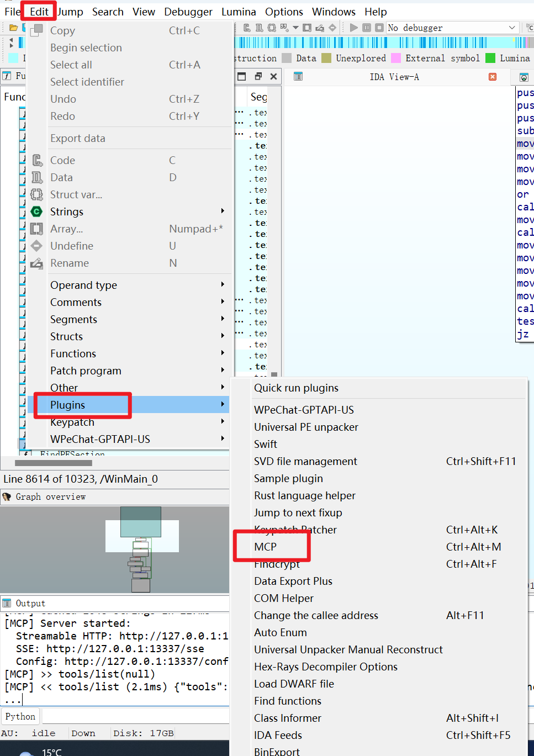This screenshot has width=534, height=756.
Task: Float the panel with the restore icon
Action: (x=258, y=76)
